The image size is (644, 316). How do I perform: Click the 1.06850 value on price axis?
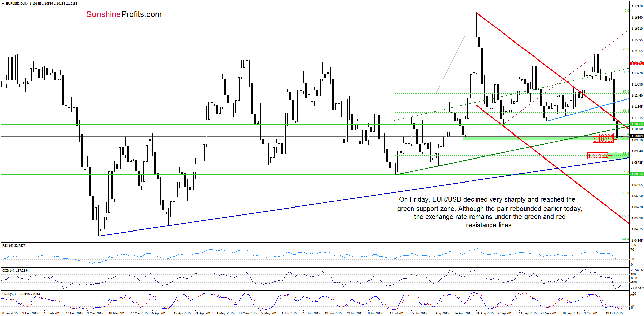click(x=637, y=196)
